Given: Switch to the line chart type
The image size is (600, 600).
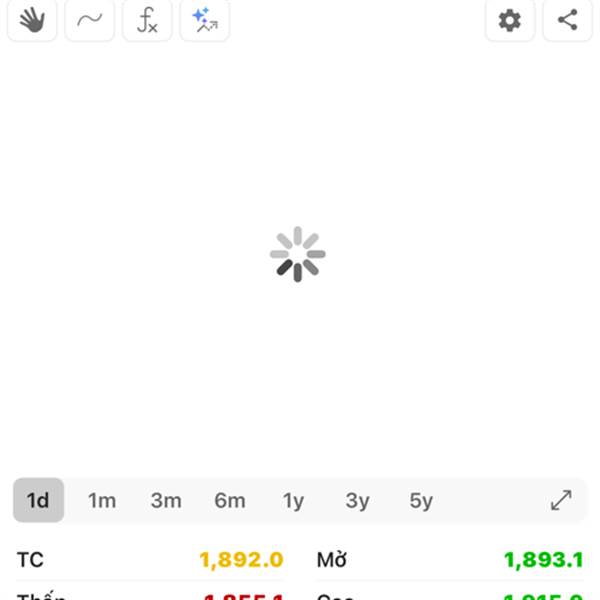Looking at the screenshot, I should (90, 20).
